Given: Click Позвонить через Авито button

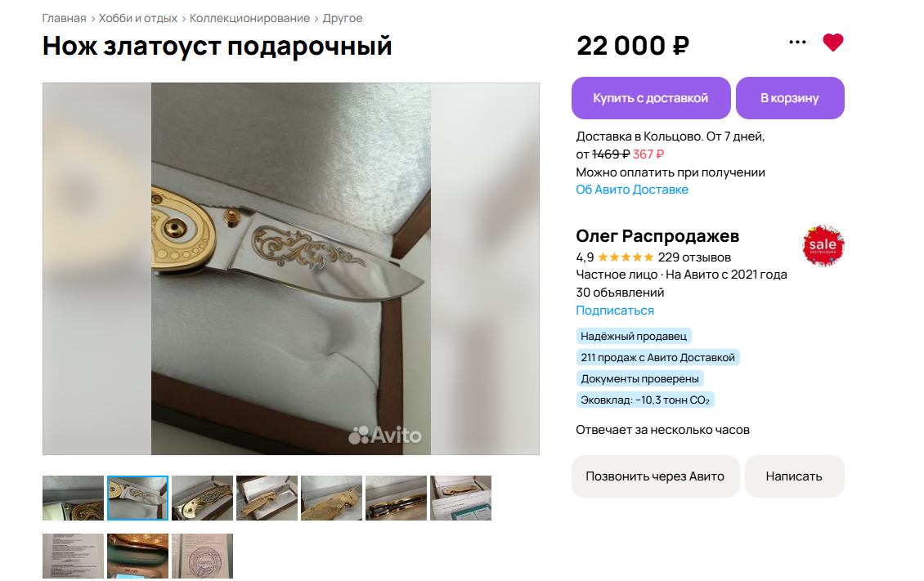Looking at the screenshot, I should coord(655,476).
